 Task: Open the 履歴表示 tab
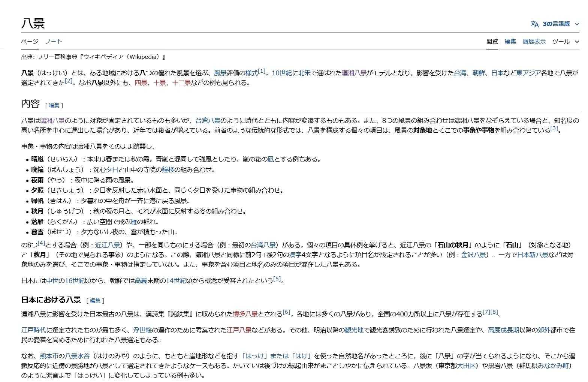coord(534,42)
